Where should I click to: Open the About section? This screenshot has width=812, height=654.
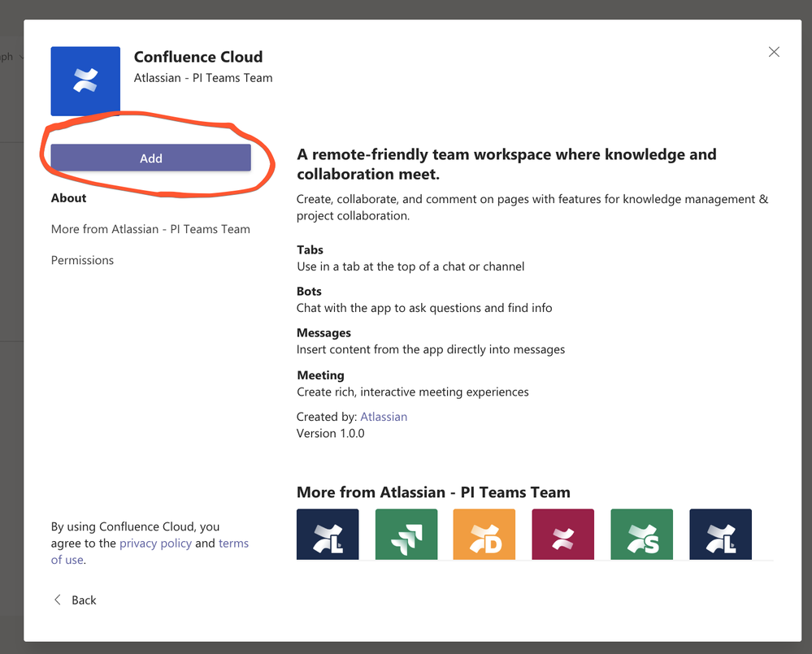coord(68,198)
